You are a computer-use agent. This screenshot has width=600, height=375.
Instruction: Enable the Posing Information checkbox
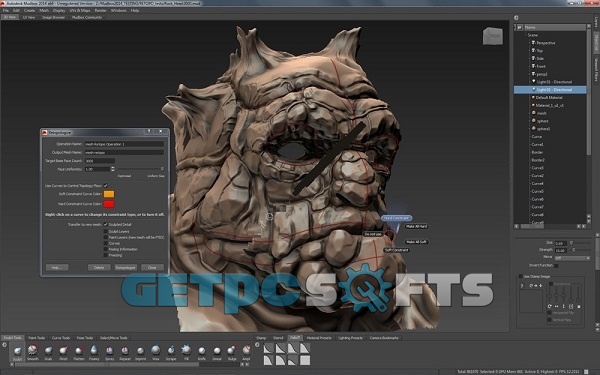pos(106,249)
